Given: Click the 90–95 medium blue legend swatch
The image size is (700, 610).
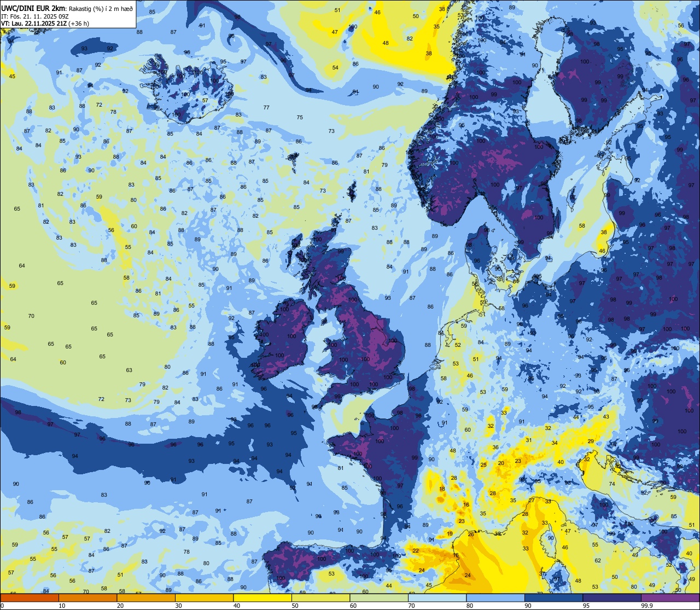Looking at the screenshot, I should 553,598.
